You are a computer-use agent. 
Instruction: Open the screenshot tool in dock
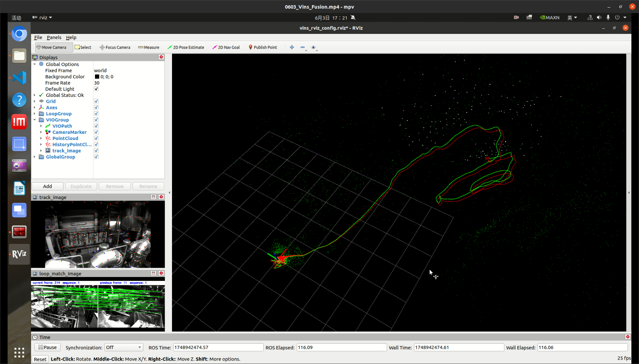19,144
